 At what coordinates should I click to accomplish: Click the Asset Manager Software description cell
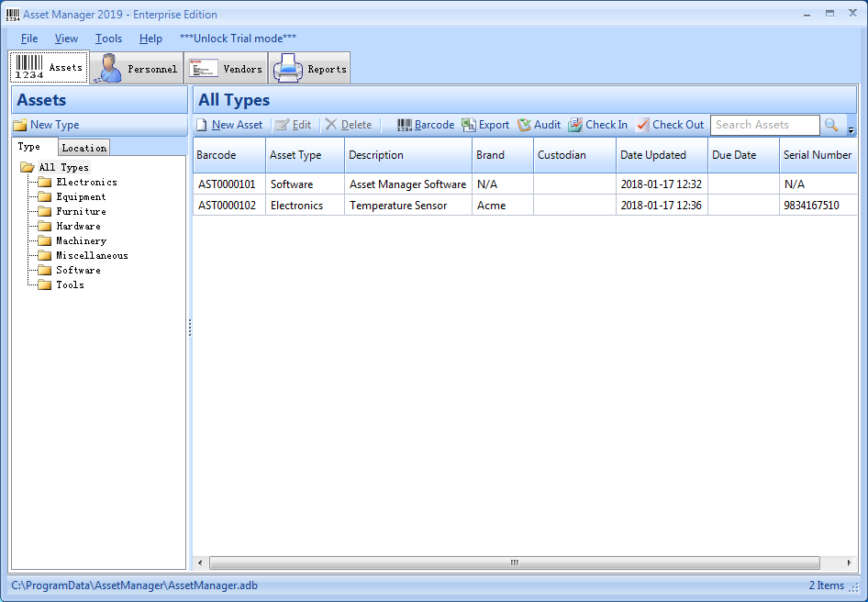pos(408,184)
